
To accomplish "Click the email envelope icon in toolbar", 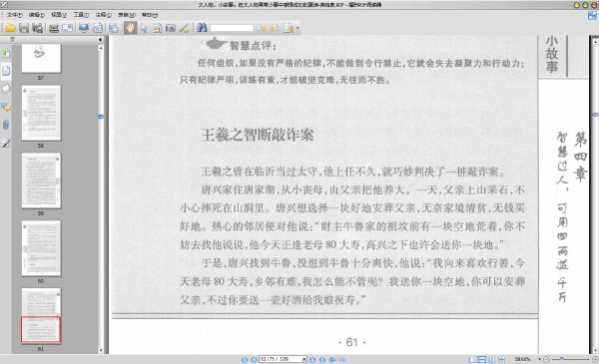I will (67, 28).
